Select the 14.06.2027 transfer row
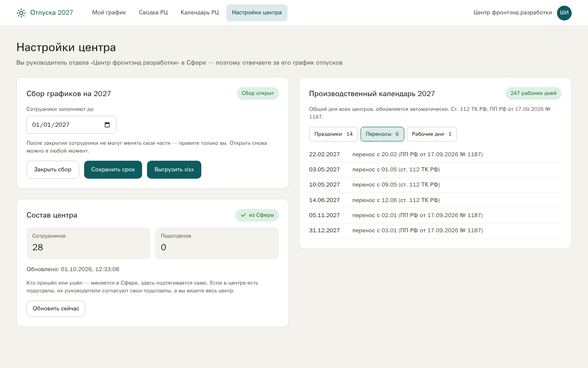 [435, 200]
